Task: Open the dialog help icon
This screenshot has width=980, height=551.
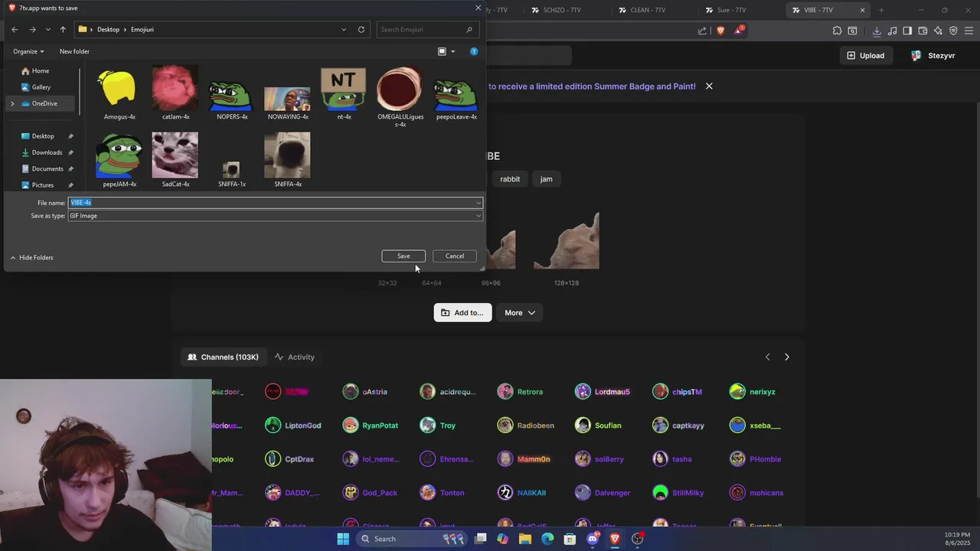Action: (x=474, y=51)
